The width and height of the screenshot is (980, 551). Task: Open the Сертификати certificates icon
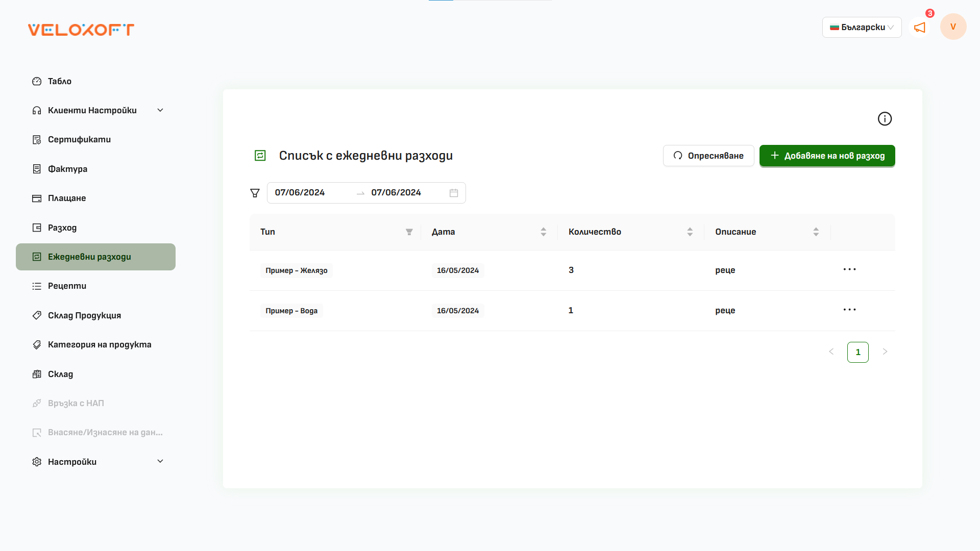37,139
